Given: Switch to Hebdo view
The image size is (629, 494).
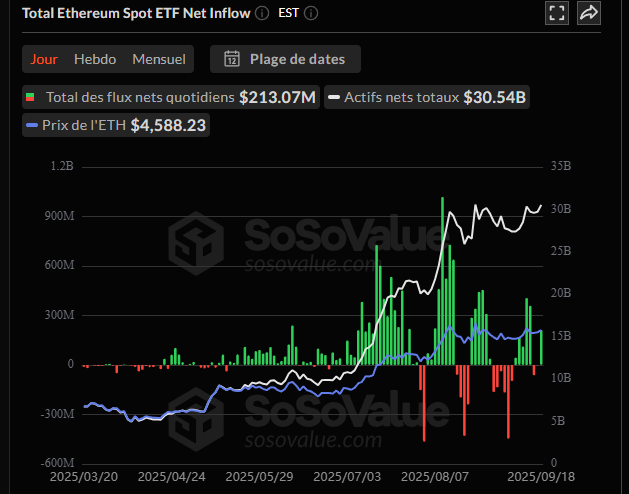Looking at the screenshot, I should pyautogui.click(x=94, y=59).
